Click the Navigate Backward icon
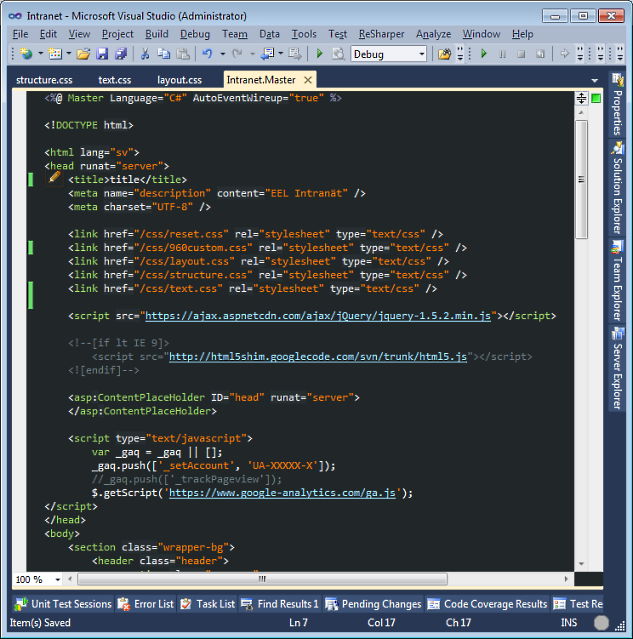Screen dimensions: 633x639 tap(268, 53)
